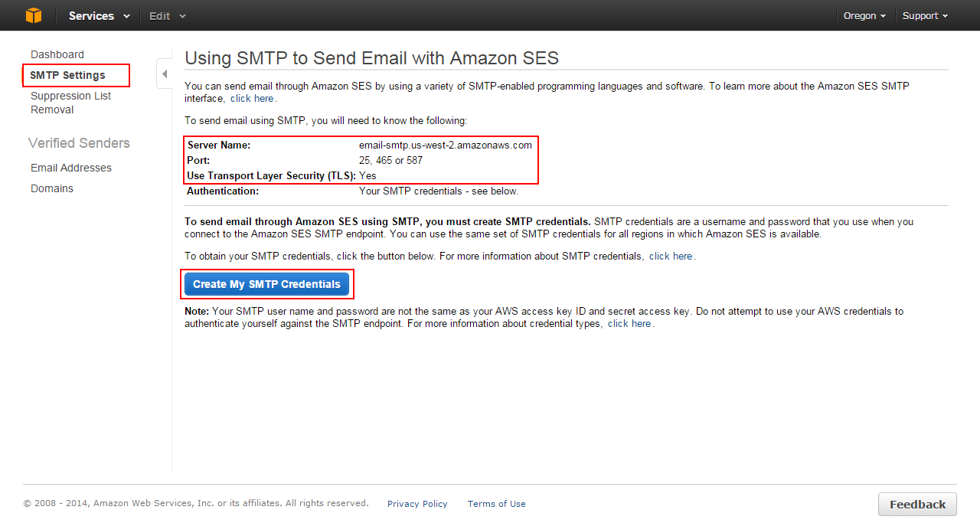Expand the Edit dropdown menu

tap(167, 15)
